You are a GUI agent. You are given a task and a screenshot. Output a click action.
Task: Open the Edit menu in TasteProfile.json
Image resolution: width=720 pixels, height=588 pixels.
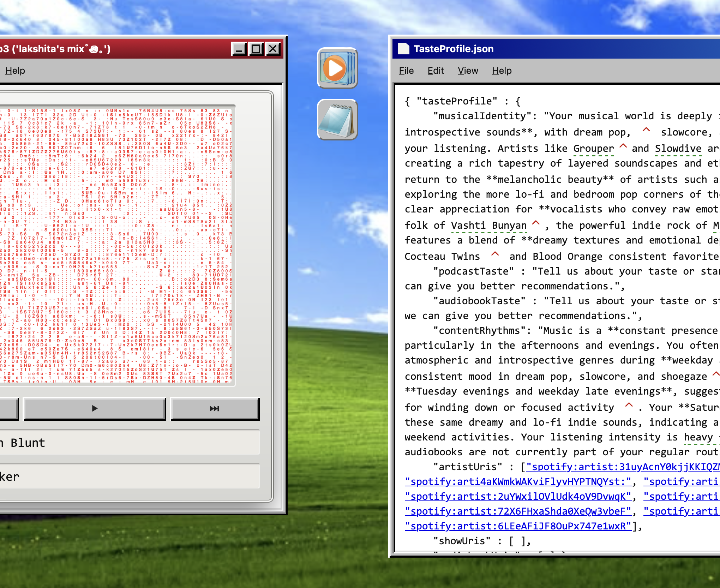pos(436,71)
